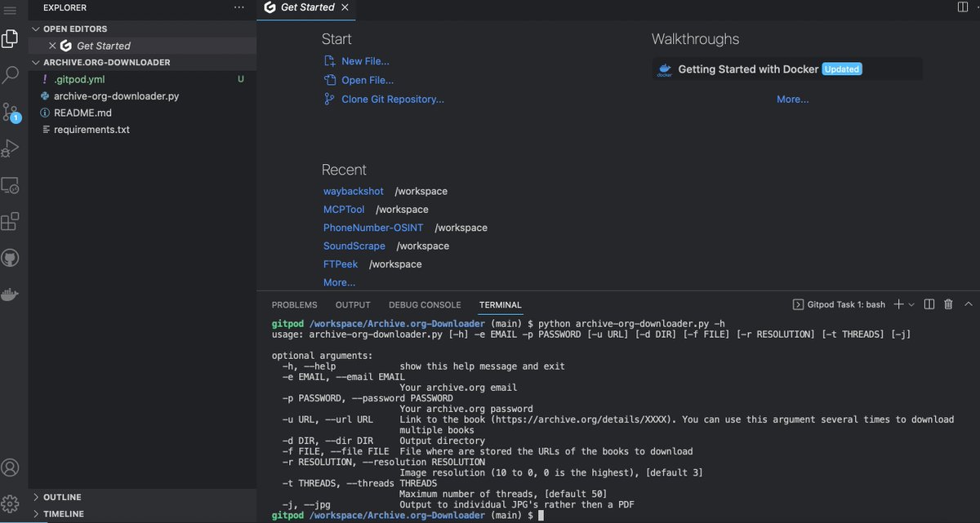Image resolution: width=980 pixels, height=523 pixels.
Task: Close Get Started in Open Editors list
Action: (52, 46)
